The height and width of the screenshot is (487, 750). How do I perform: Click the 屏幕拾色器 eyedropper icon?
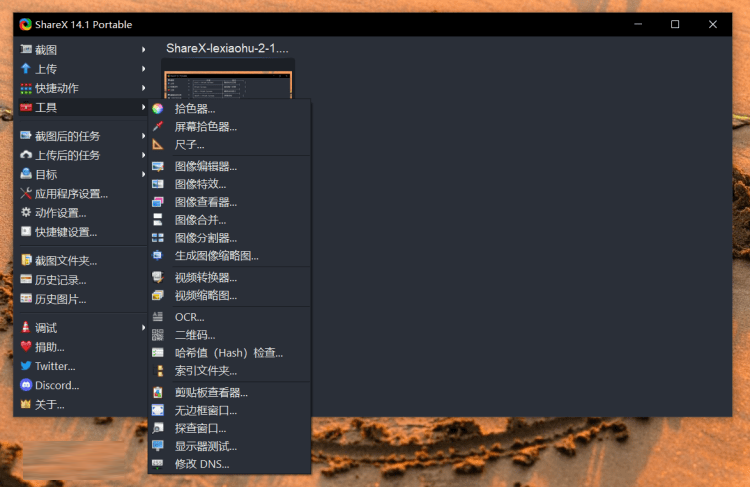[157, 126]
